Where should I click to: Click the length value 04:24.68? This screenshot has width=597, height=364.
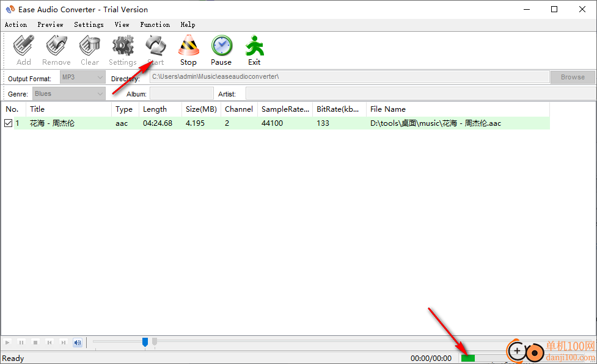[158, 123]
